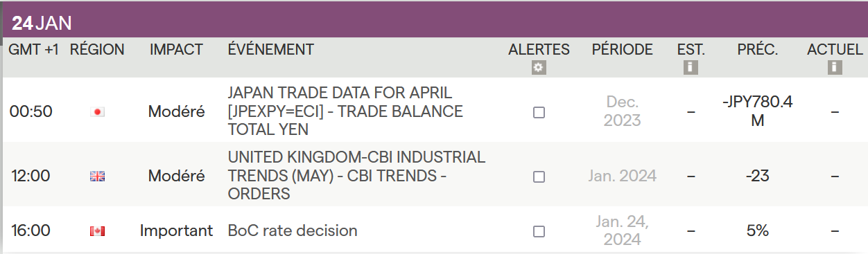868x254 pixels.
Task: Open the Japan Trade Data for April event
Action: 345,111
